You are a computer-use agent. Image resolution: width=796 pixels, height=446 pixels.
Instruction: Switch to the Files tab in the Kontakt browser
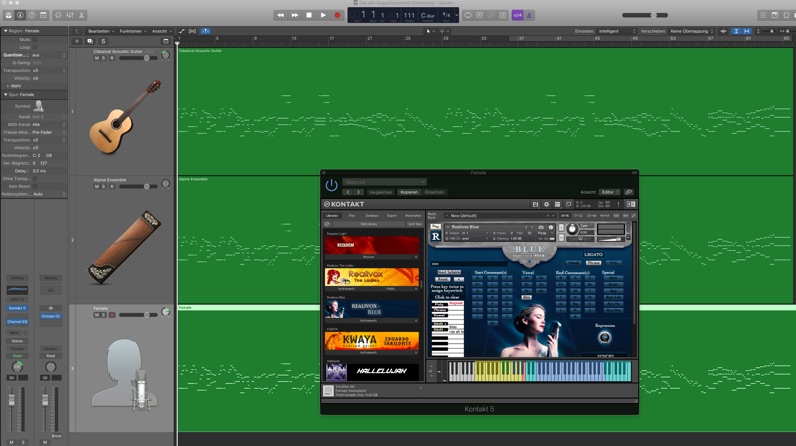pyautogui.click(x=352, y=216)
